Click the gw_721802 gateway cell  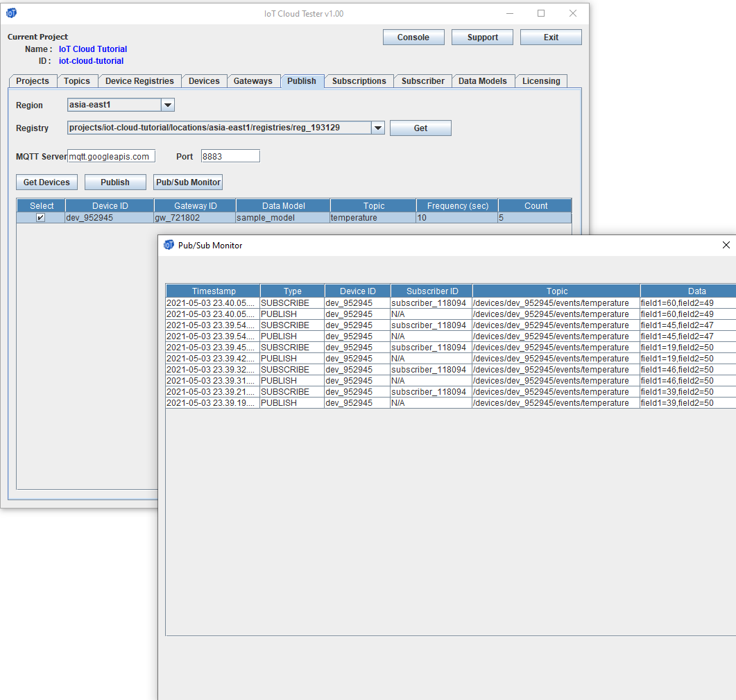click(195, 218)
